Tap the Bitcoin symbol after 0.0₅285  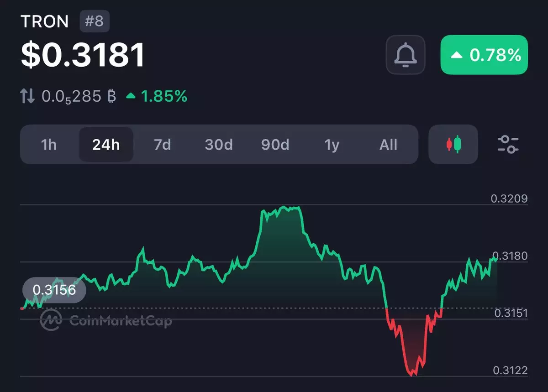coord(111,96)
